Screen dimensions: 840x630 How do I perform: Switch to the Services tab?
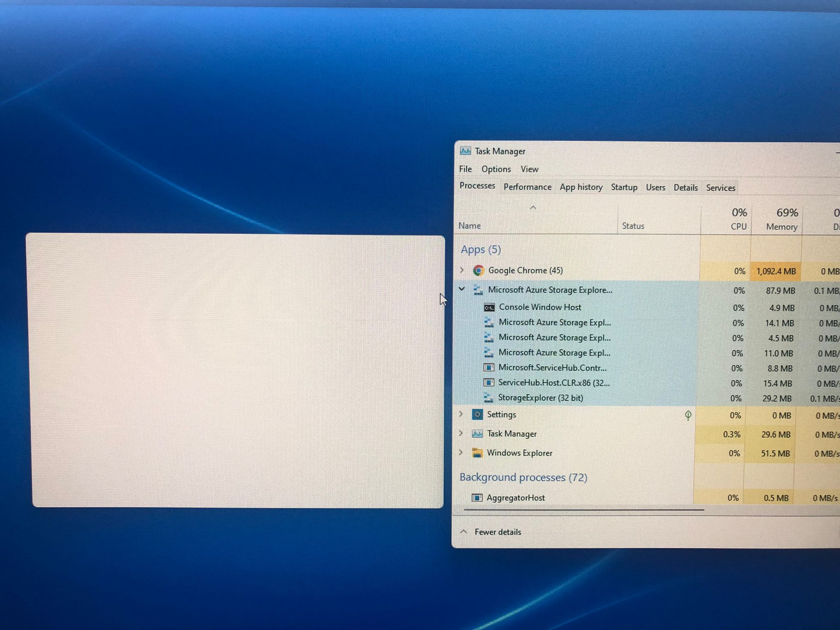click(721, 188)
